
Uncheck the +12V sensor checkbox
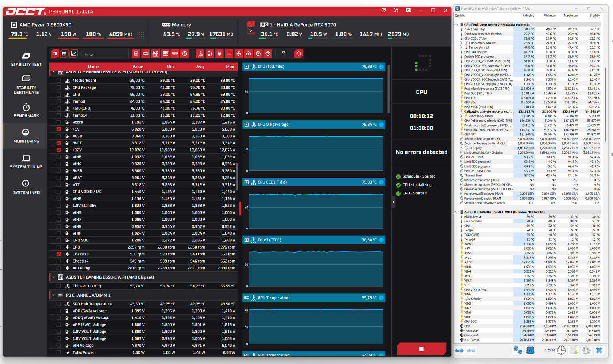click(59, 150)
